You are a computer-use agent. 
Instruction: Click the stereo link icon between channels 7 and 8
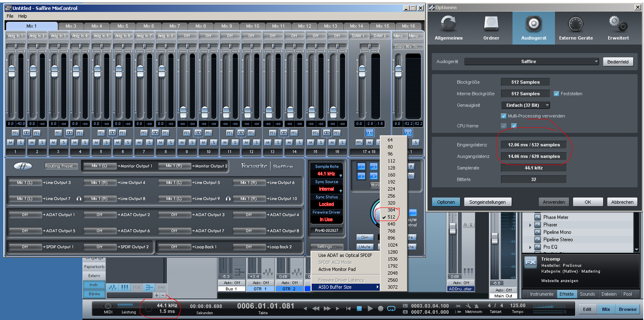click(x=155, y=133)
